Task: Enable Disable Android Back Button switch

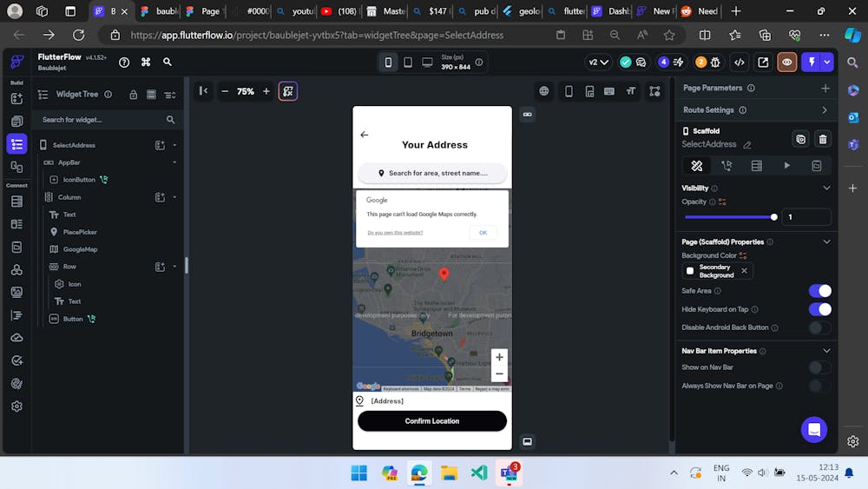Action: coord(819,327)
